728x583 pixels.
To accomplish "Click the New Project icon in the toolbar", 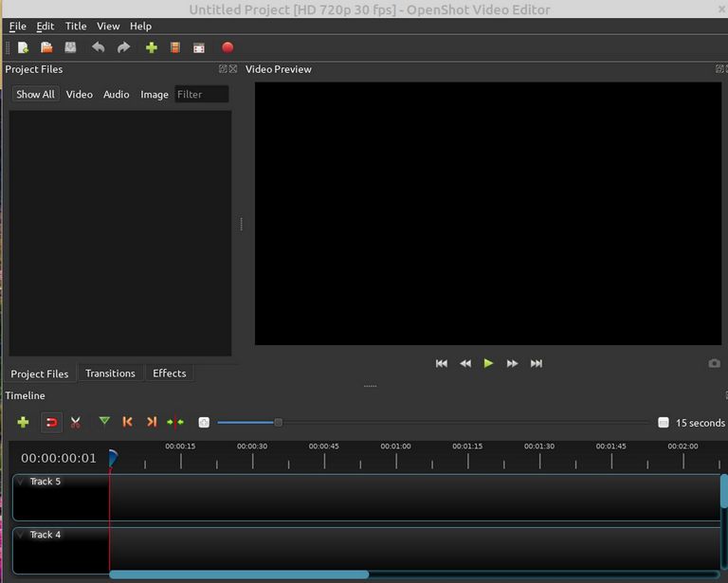I will pyautogui.click(x=23, y=47).
